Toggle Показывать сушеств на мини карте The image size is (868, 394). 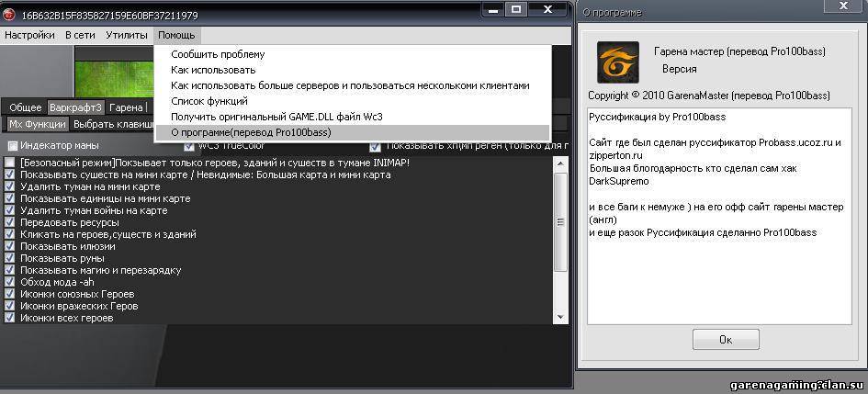click(x=9, y=174)
